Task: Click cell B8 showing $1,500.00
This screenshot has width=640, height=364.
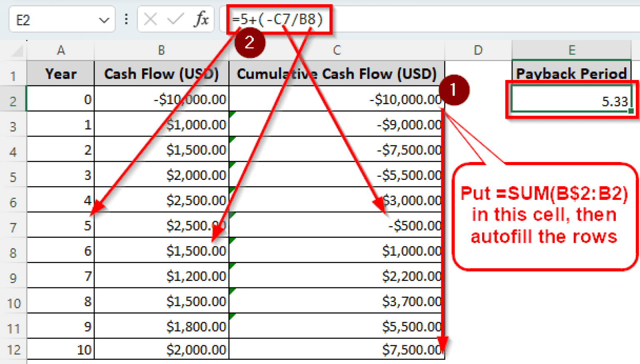Action: point(161,250)
